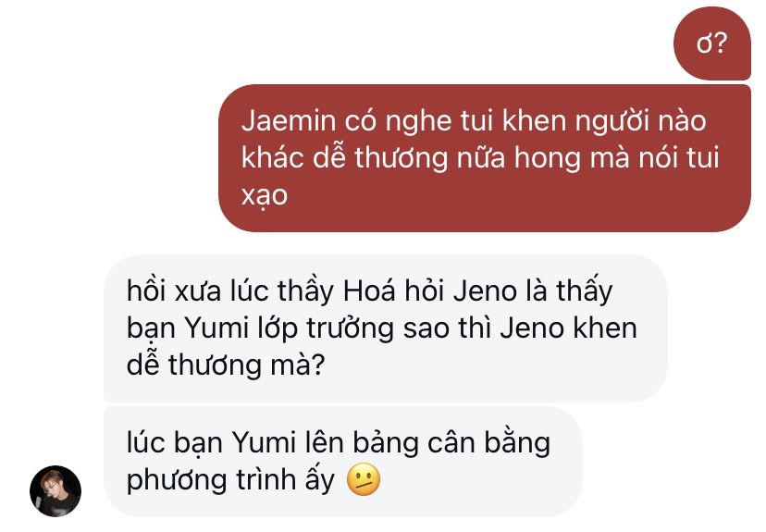This screenshot has height=532, width=766.
Task: Select the red message starting with "Jaemin có nghe"
Action: (484, 158)
